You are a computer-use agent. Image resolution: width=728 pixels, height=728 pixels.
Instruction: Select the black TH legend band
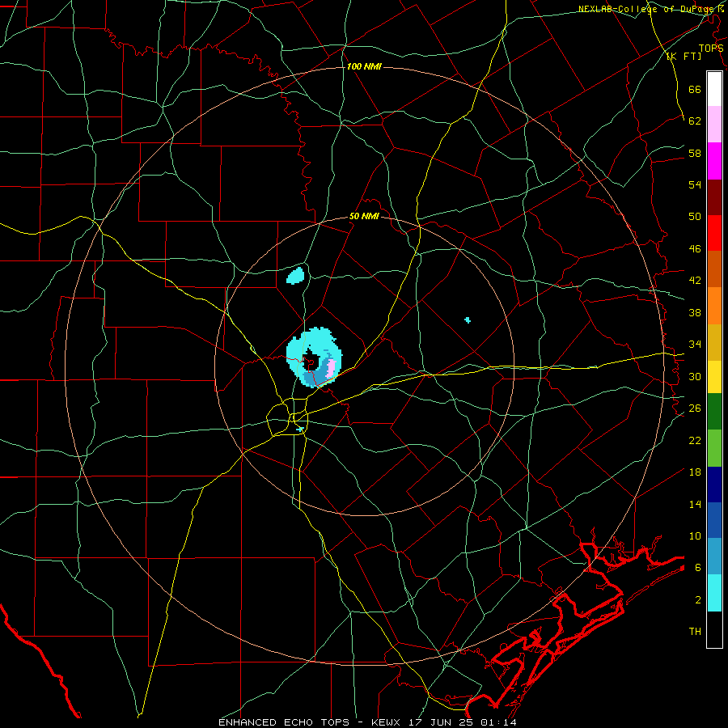pos(714,629)
